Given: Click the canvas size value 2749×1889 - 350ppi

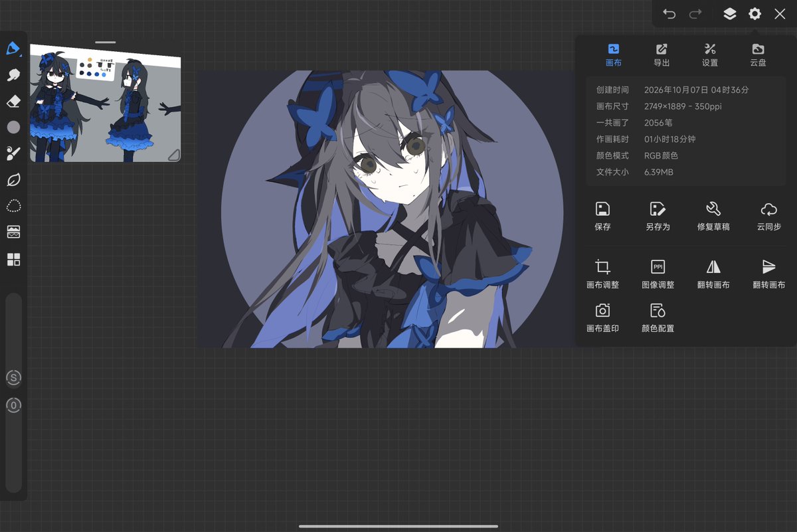Looking at the screenshot, I should [x=683, y=106].
